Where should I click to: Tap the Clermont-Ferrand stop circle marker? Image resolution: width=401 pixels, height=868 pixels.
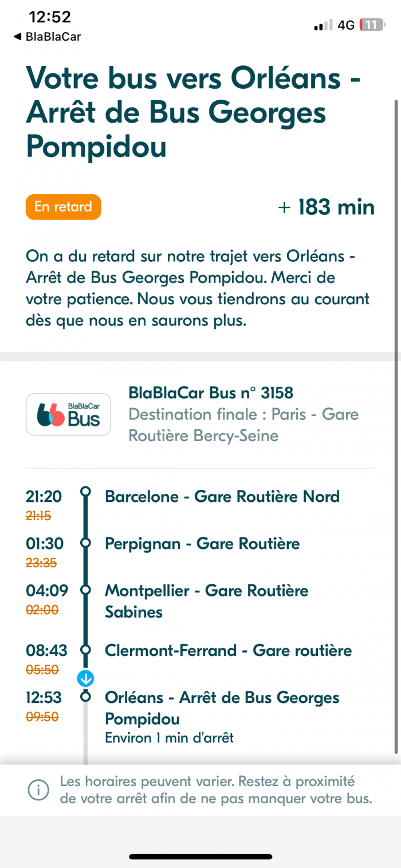86,650
